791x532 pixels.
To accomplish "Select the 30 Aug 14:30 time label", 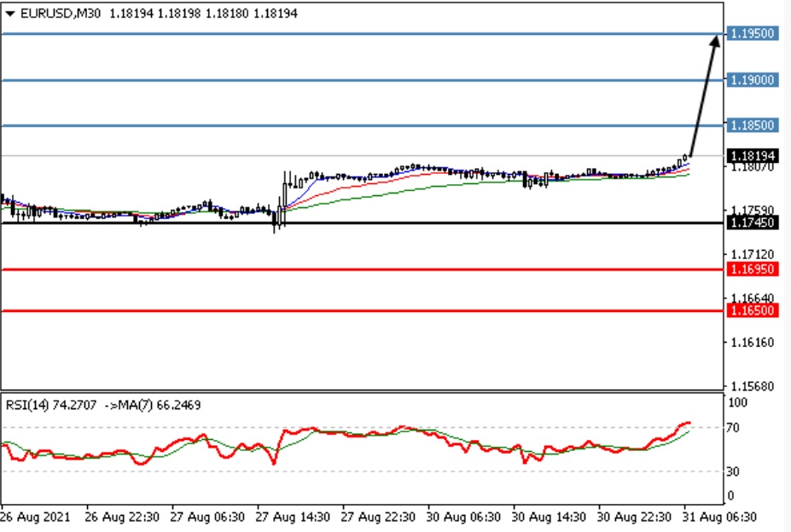I will (549, 518).
